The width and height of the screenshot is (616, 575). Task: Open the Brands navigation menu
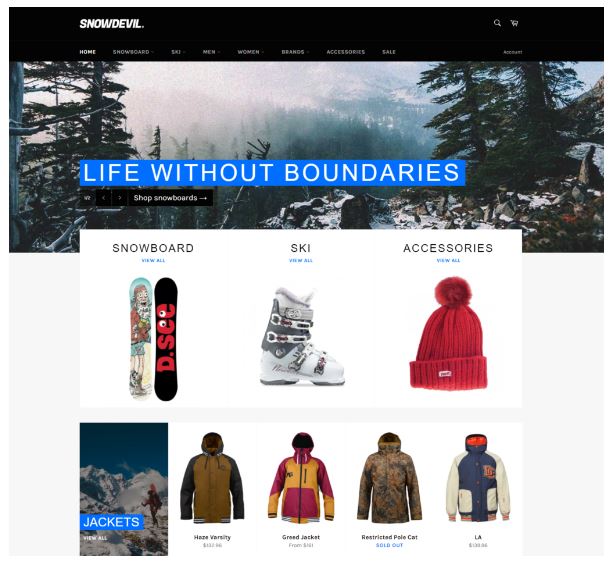295,52
